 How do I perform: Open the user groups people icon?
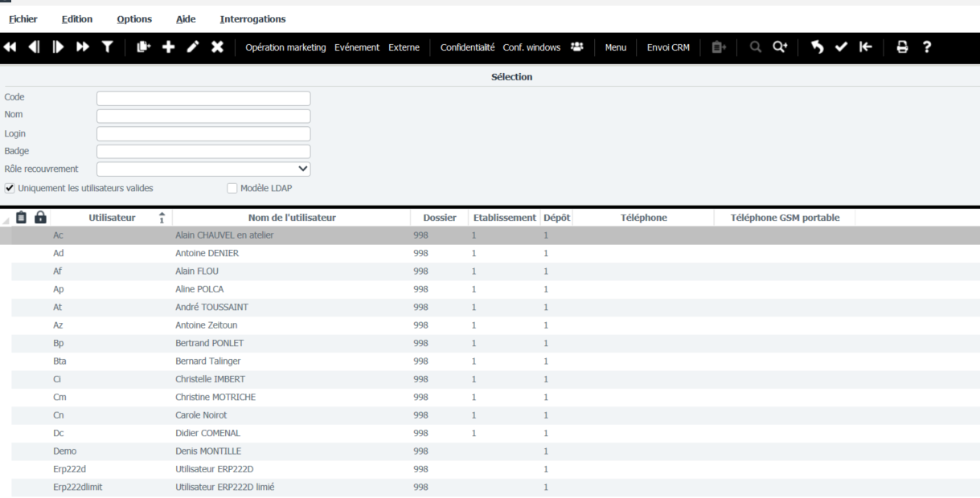click(576, 47)
